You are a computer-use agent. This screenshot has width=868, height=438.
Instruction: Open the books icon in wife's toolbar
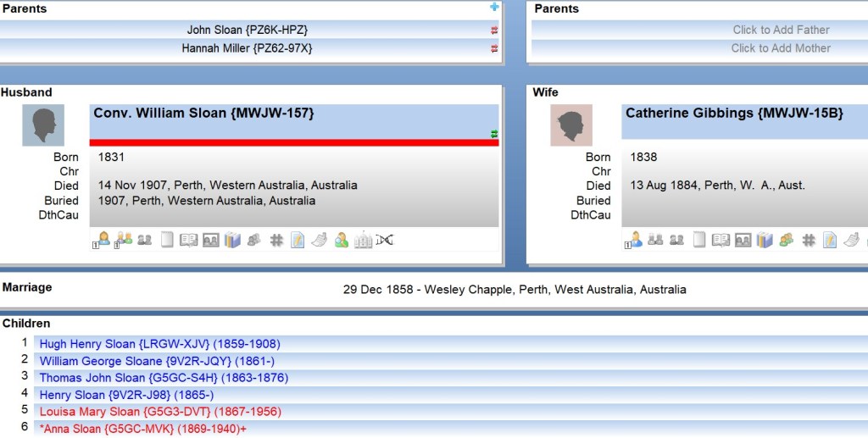pyautogui.click(x=765, y=241)
